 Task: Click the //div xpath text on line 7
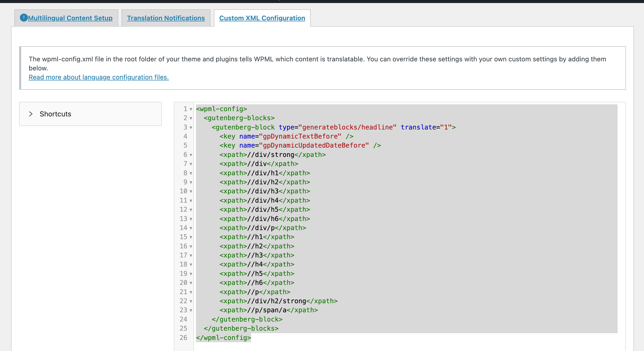[x=257, y=164]
